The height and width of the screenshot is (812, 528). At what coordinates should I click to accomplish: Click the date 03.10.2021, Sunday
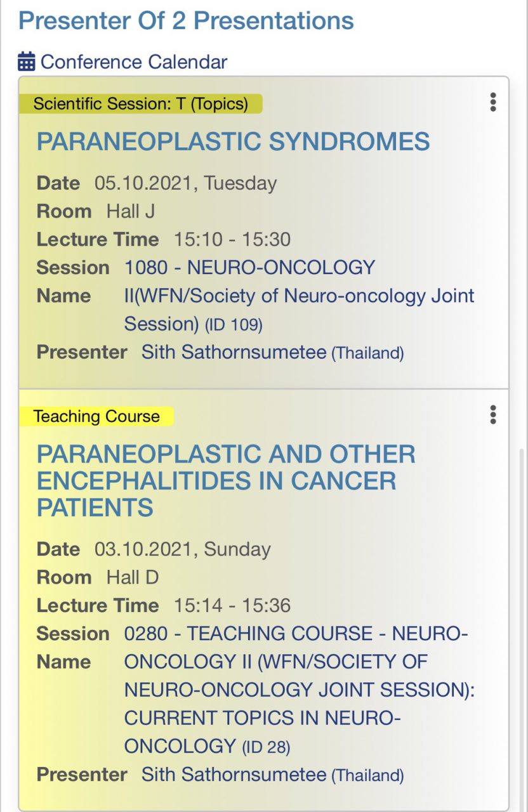click(x=182, y=549)
